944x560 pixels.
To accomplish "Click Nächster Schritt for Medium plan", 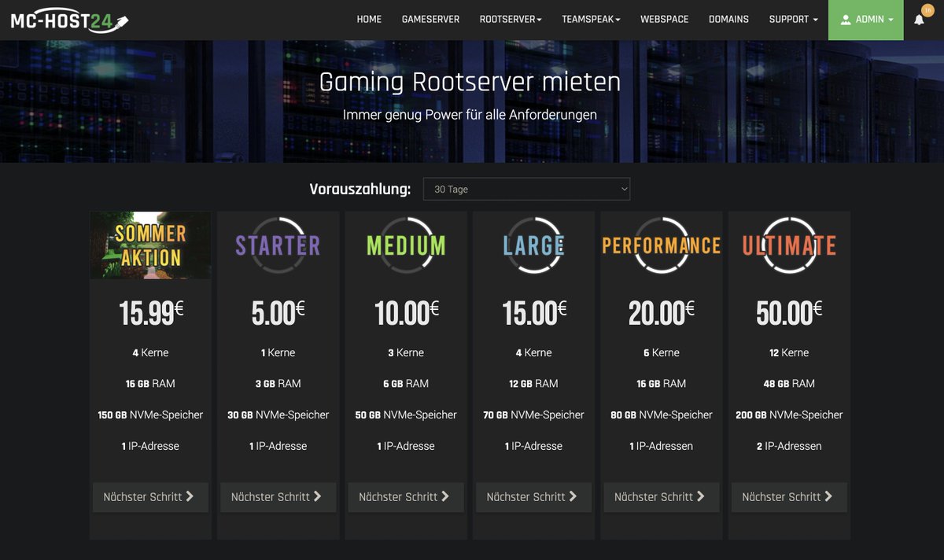I will point(406,497).
